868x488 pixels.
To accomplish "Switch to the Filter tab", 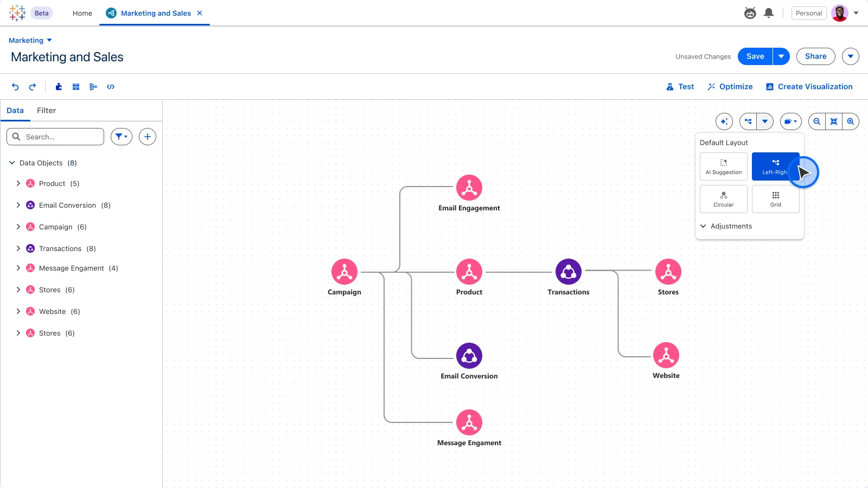I will point(46,111).
